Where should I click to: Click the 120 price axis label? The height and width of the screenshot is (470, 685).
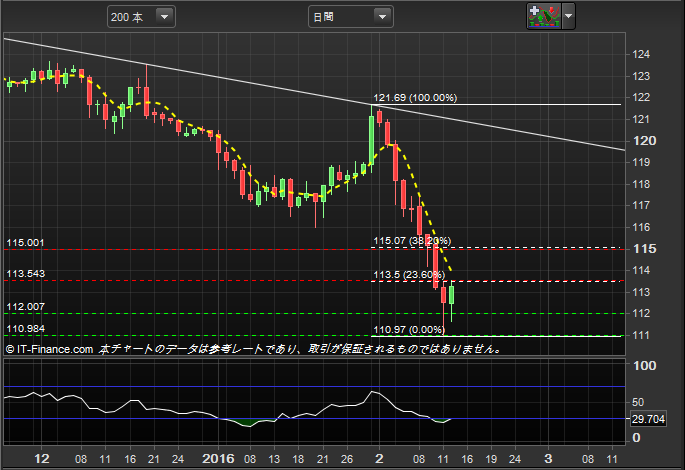(645, 141)
